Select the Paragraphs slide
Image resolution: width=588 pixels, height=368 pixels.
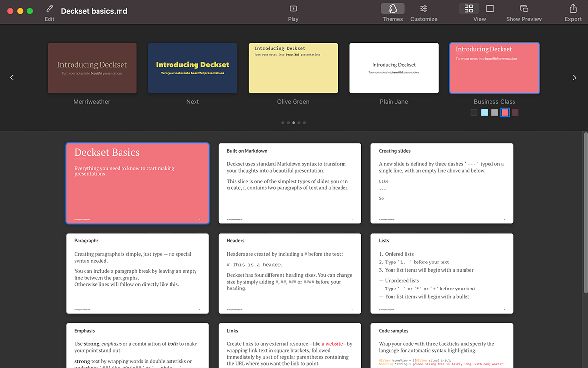tap(137, 273)
